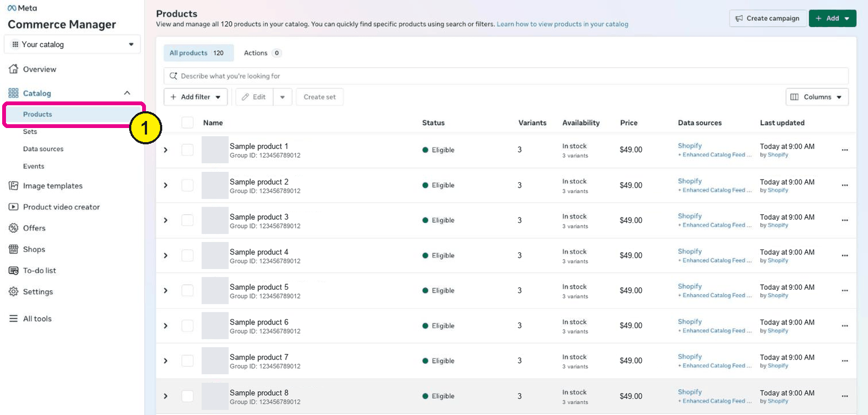Image resolution: width=868 pixels, height=415 pixels.
Task: Select the Sample product 1 checkbox
Action: [x=187, y=150]
